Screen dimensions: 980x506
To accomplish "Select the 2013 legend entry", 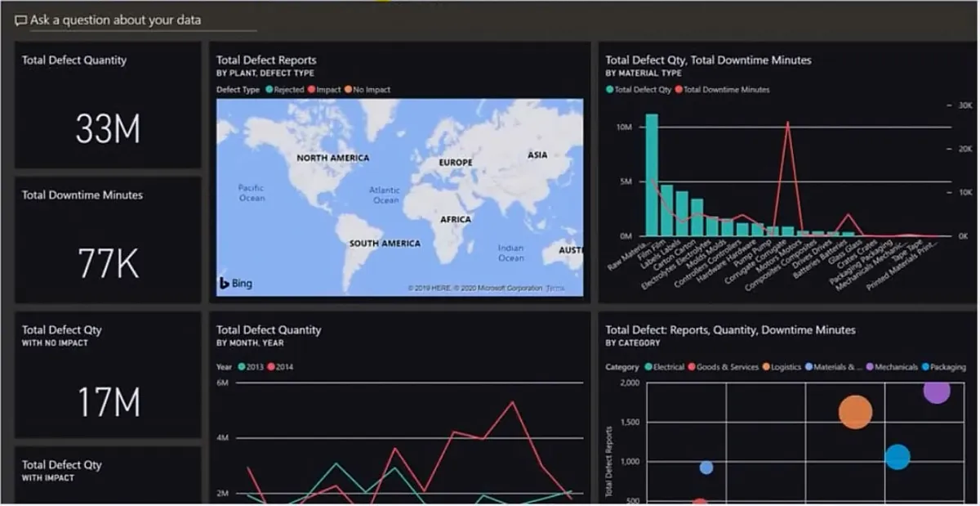I will point(252,367).
